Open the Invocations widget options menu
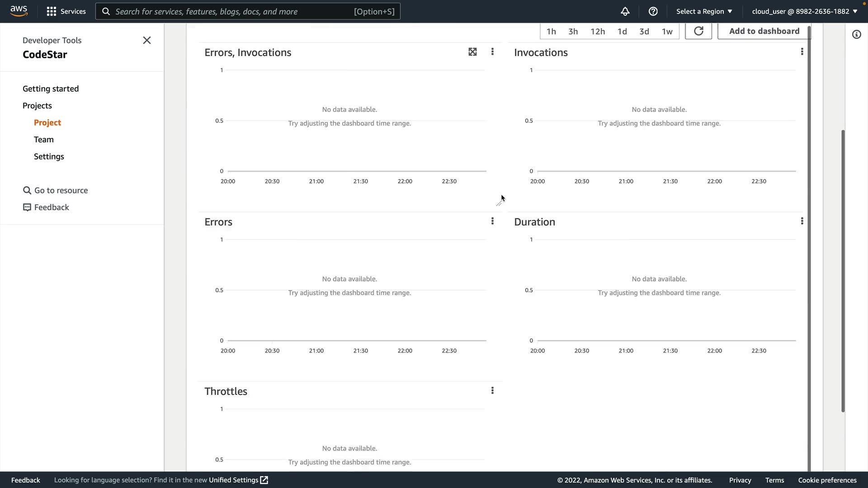Viewport: 868px width, 488px height. [x=802, y=52]
